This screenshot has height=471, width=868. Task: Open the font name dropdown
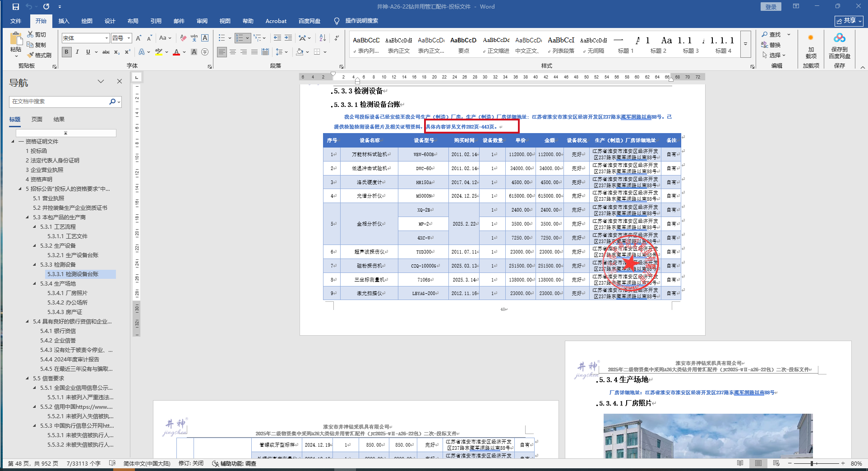(106, 38)
